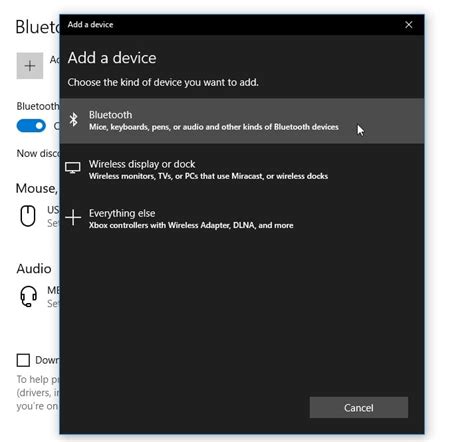Click the USB mouse icon
The height and width of the screenshot is (442, 474).
click(28, 216)
